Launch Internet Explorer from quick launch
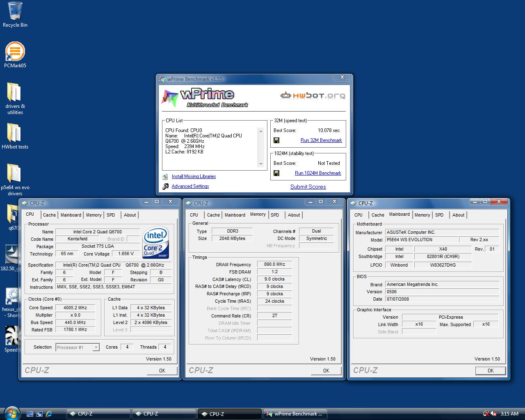 tap(49, 414)
